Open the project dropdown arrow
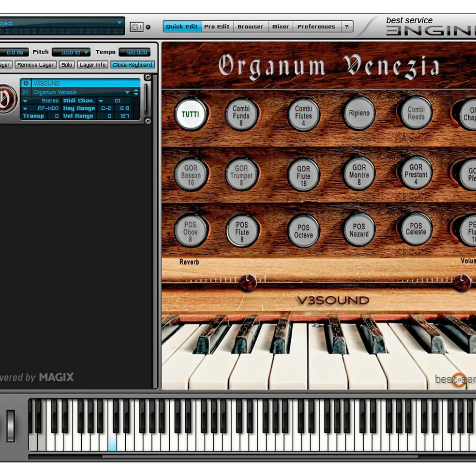Screen dimensions: 476x476 (119, 22)
